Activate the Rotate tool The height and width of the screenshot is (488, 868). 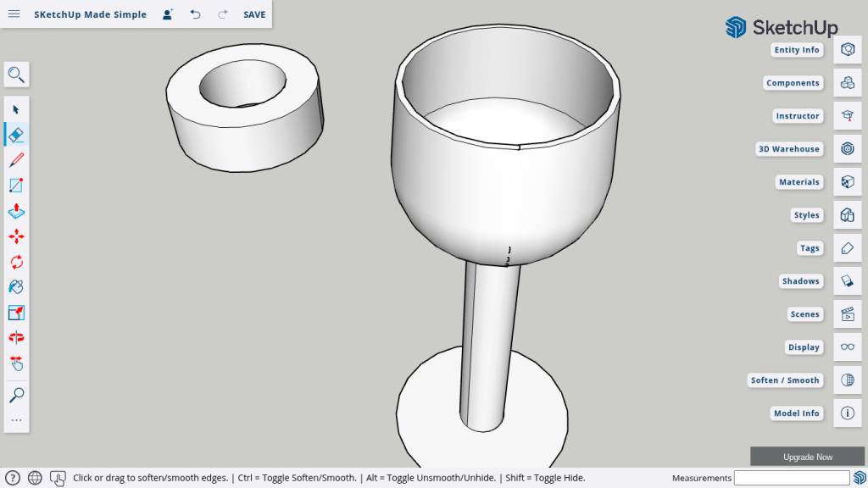click(16, 262)
